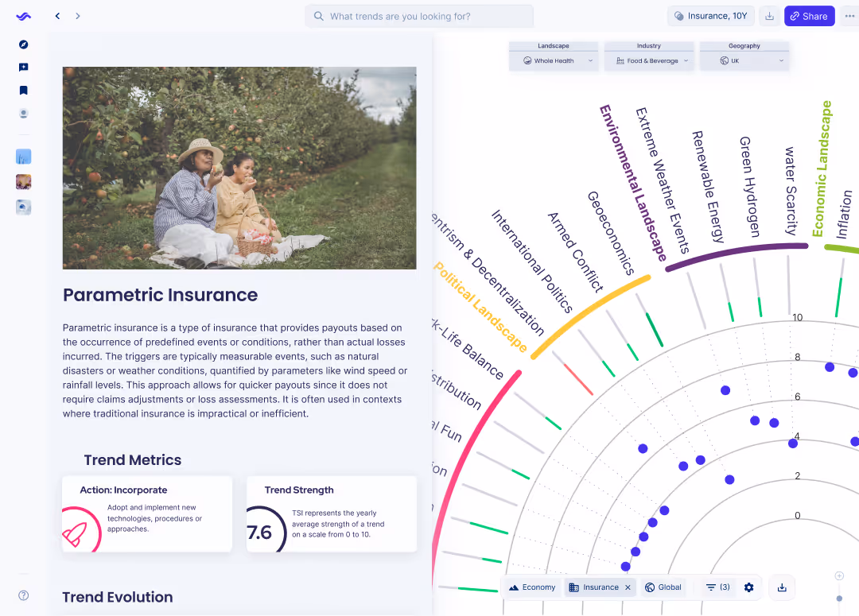Viewport: 859px width, 616px height.
Task: Select the Renewable Energy trend label
Action: pyautogui.click(x=708, y=187)
